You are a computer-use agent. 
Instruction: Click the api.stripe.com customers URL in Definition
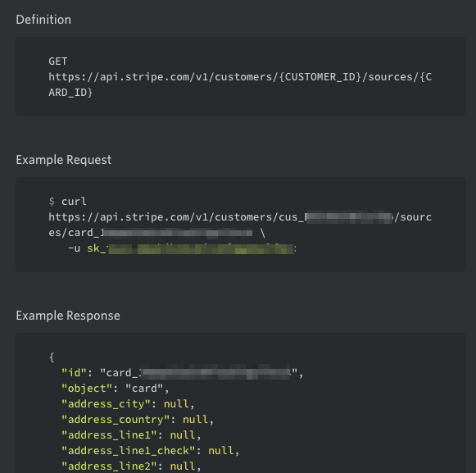[x=240, y=77]
